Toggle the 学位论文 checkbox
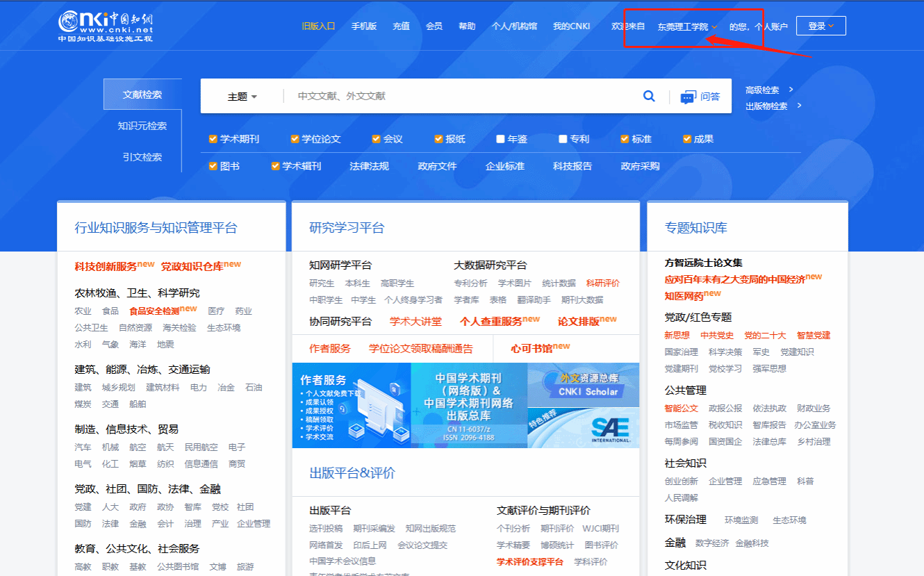 (x=295, y=139)
